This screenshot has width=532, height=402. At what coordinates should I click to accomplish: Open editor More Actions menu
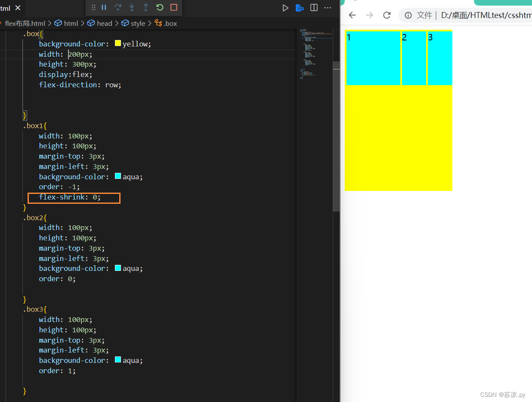coord(328,8)
